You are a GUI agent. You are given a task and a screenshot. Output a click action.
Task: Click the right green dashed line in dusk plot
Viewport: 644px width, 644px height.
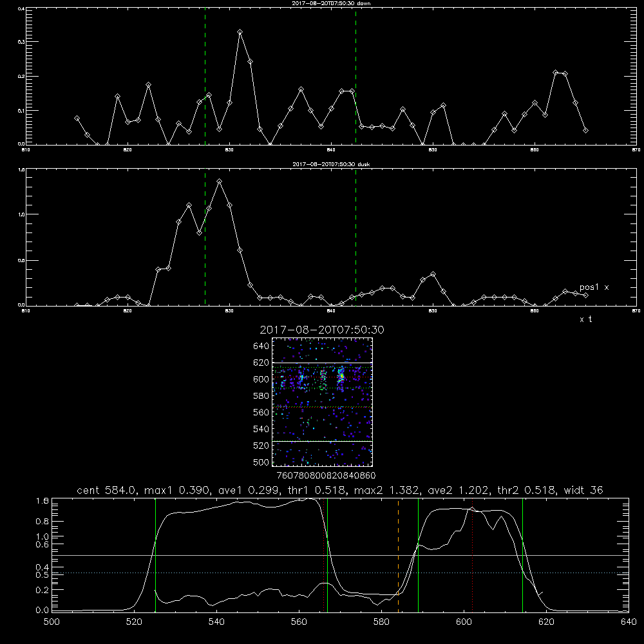[x=355, y=237]
